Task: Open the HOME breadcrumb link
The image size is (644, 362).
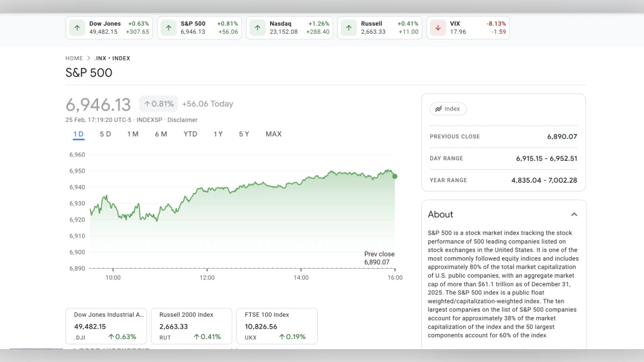Action: click(x=74, y=58)
